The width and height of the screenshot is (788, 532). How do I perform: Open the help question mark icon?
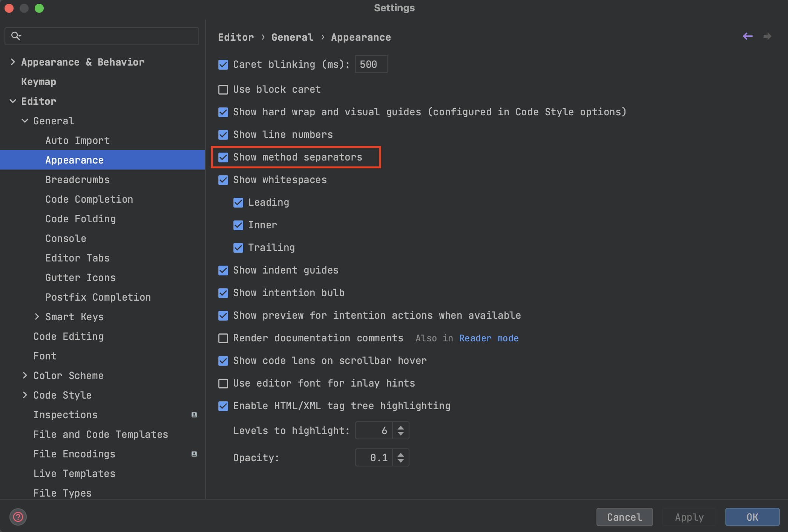coord(18,517)
